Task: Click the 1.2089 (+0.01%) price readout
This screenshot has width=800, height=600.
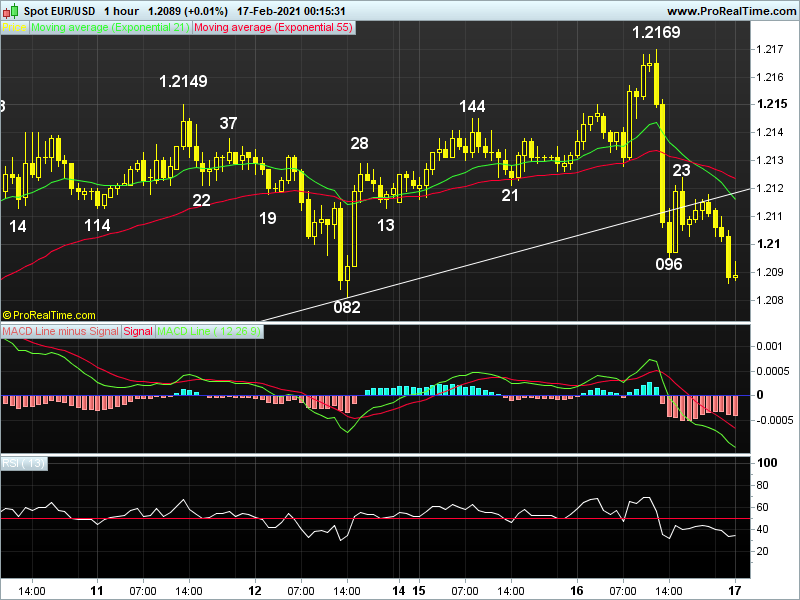Action: (188, 11)
